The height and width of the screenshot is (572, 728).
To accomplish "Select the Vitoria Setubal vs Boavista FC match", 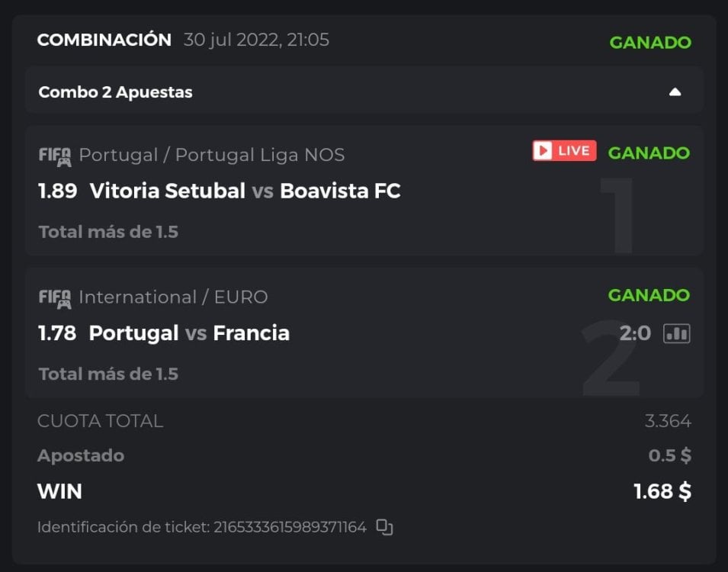I will pos(245,191).
